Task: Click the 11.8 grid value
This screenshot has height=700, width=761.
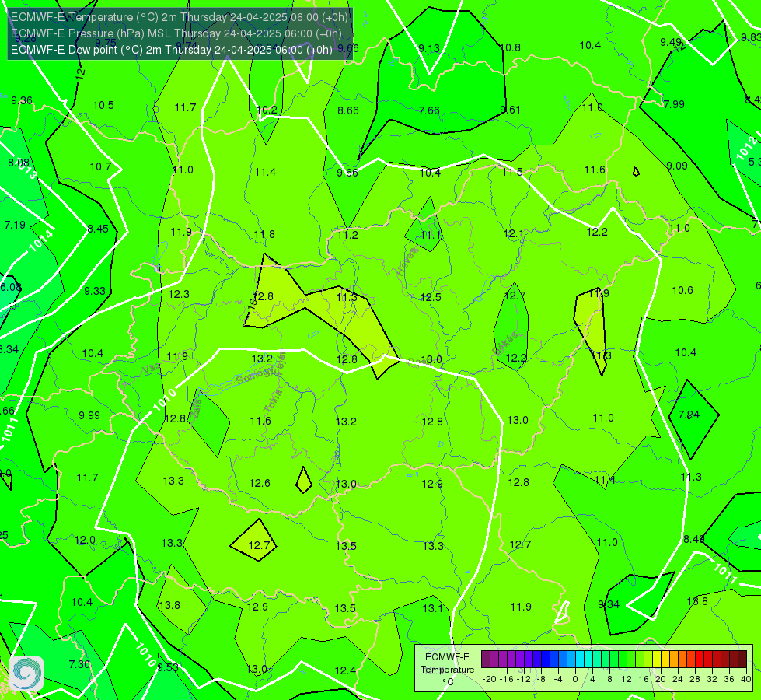Action: [264, 234]
